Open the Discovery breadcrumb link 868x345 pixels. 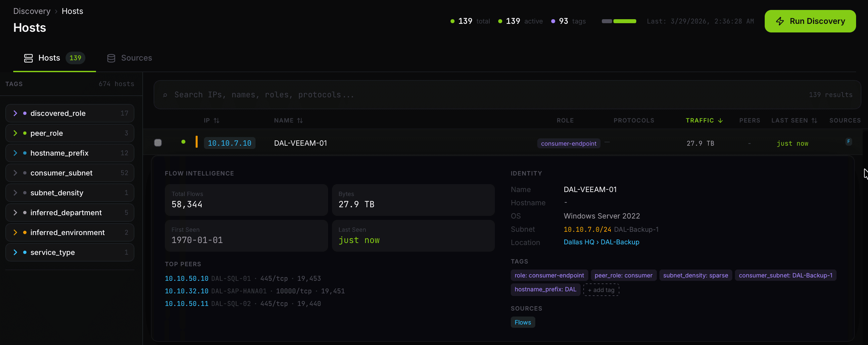[x=32, y=11]
